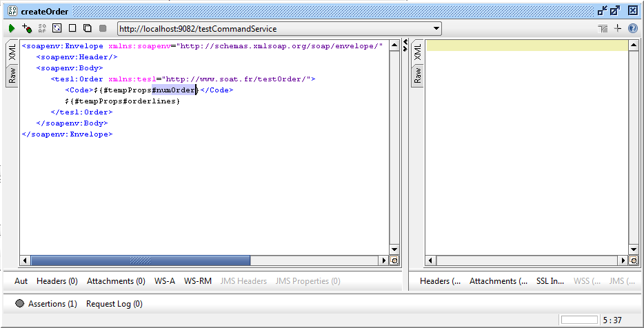The image size is (644, 328).
Task: Open the JMS Properties (0) tab
Action: (x=308, y=281)
